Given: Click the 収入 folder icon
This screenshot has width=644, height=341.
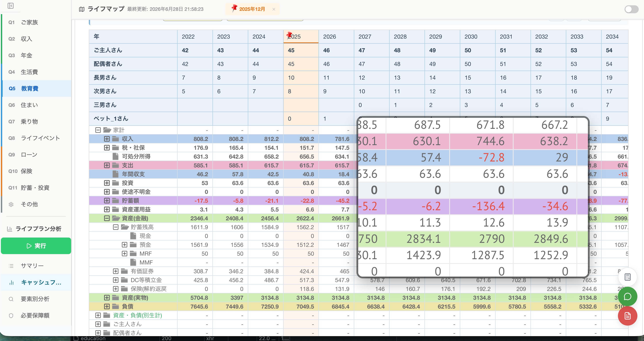Looking at the screenshot, I should tap(116, 139).
